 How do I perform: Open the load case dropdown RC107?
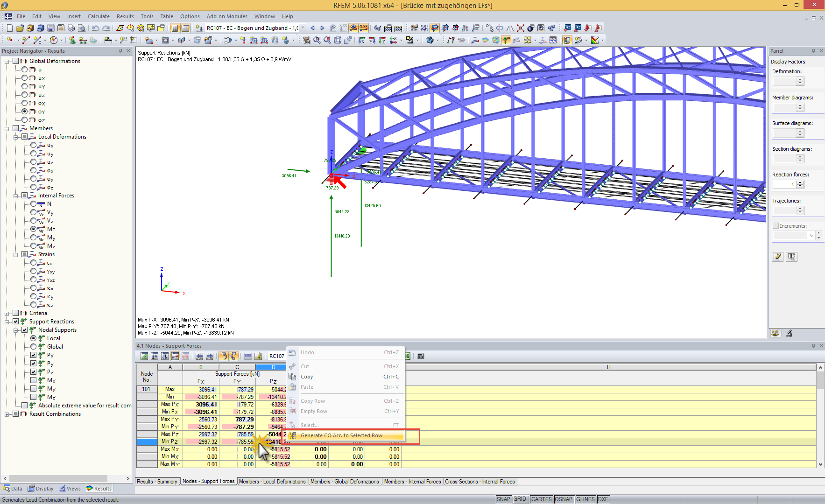303,28
